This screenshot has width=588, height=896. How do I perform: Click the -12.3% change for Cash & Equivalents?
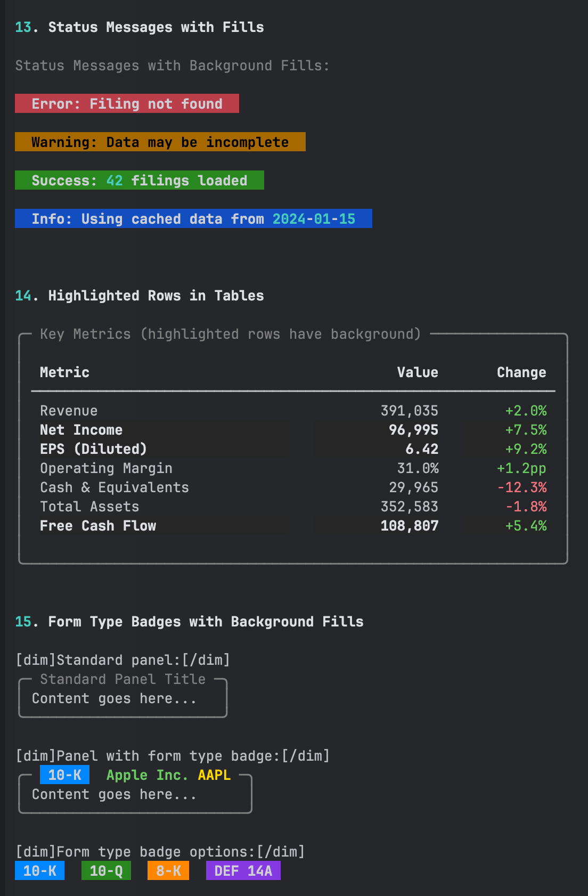[521, 487]
